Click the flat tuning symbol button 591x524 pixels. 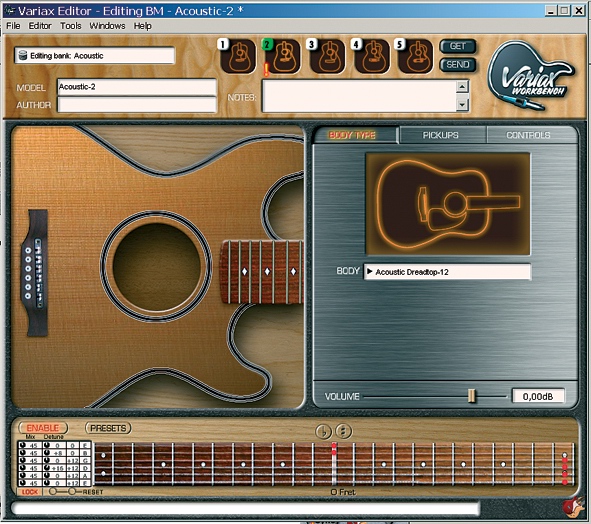coord(323,431)
